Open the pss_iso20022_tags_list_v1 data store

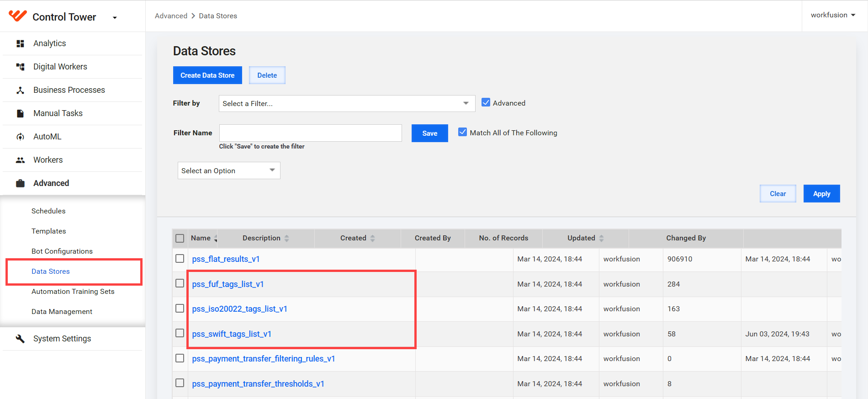point(240,309)
